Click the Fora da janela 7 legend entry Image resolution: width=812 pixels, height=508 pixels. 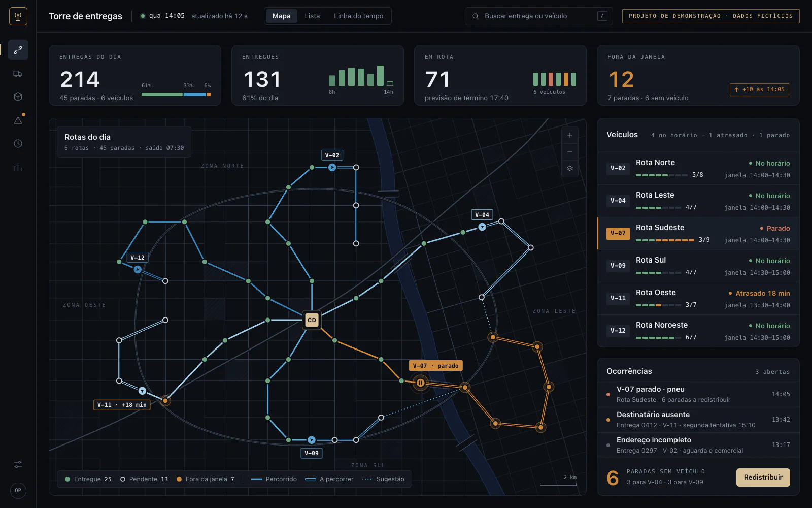click(x=206, y=479)
